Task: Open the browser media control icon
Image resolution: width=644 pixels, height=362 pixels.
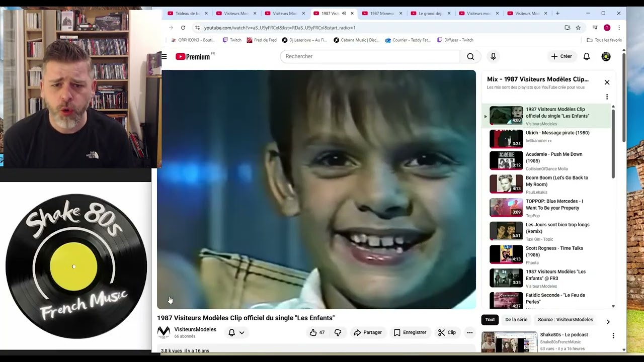Action: [595, 28]
